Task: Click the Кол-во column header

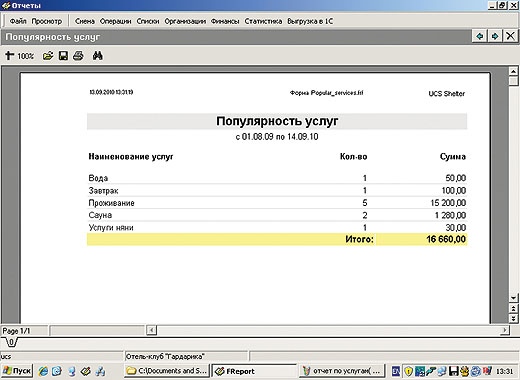Action: (x=353, y=157)
